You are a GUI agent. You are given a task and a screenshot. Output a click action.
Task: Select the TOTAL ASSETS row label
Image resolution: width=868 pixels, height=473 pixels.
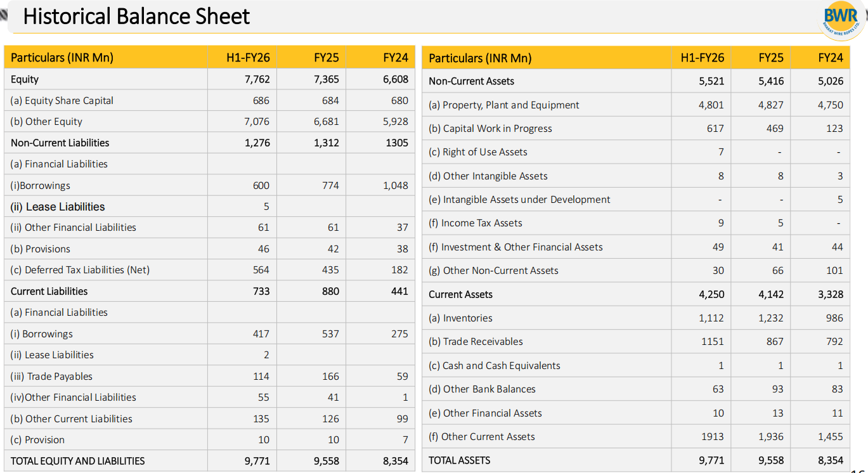tap(459, 460)
